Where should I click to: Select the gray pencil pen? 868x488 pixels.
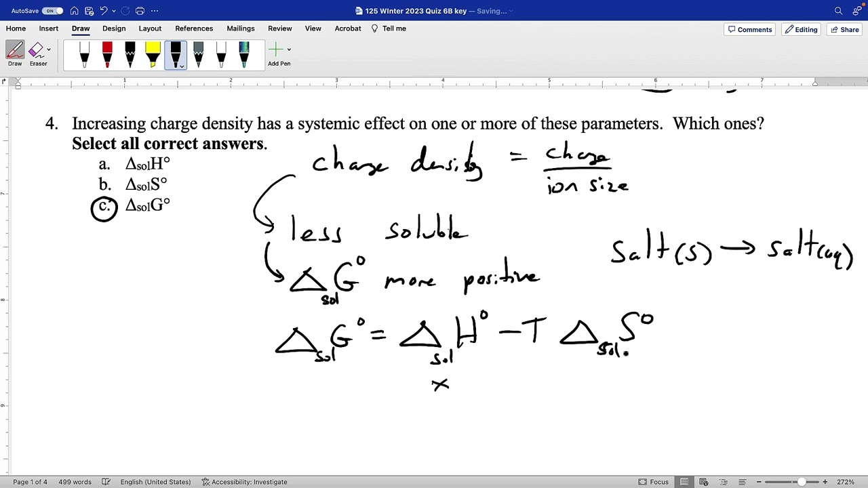click(198, 55)
